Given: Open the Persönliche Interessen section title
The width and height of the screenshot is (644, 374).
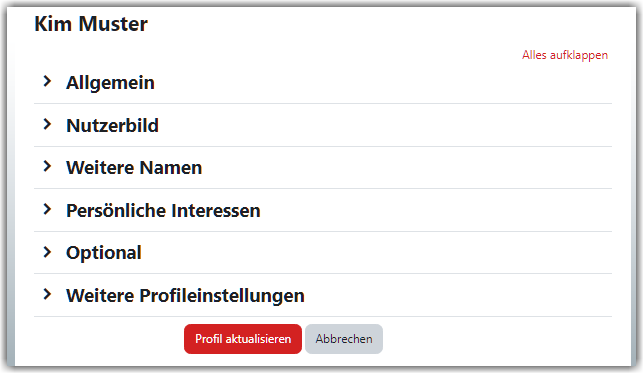Looking at the screenshot, I should click(163, 211).
